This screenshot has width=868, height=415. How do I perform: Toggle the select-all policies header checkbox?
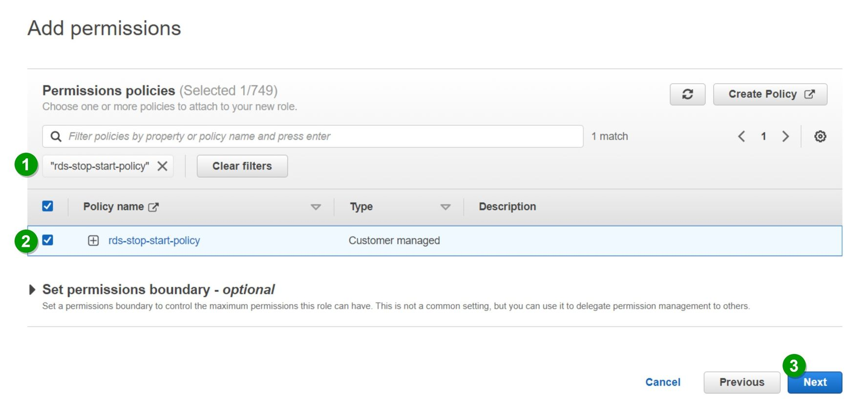(x=48, y=206)
